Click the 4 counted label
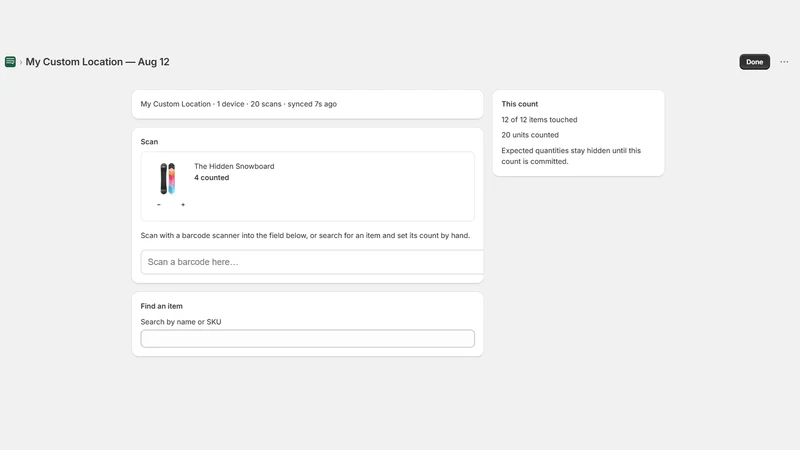800x450 pixels. click(211, 178)
